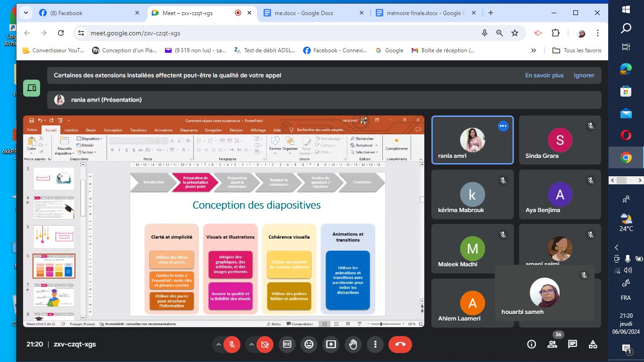Switch to the me.docx Google Docs tab
This screenshot has height=362, width=644.
[304, 13]
